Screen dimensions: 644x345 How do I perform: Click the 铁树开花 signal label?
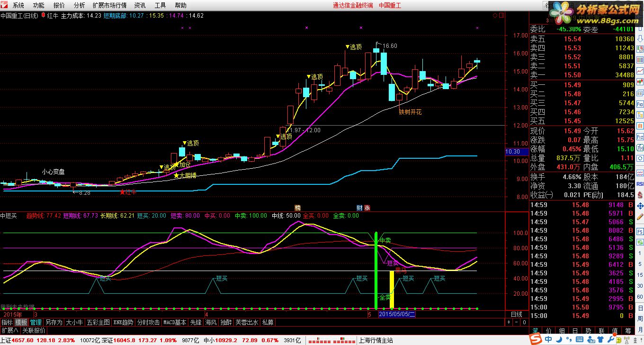(410, 112)
